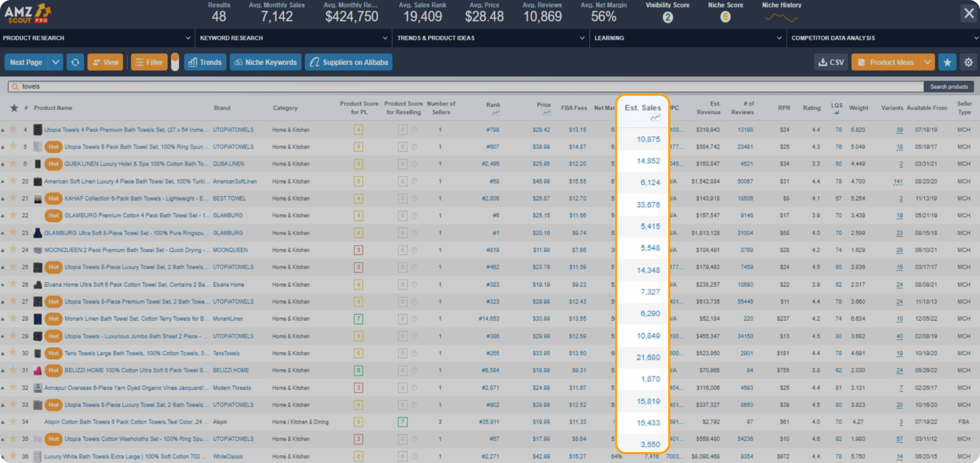The width and height of the screenshot is (980, 463).
Task: Expand row 4 Utopia Towels triangle
Action: click(3, 130)
